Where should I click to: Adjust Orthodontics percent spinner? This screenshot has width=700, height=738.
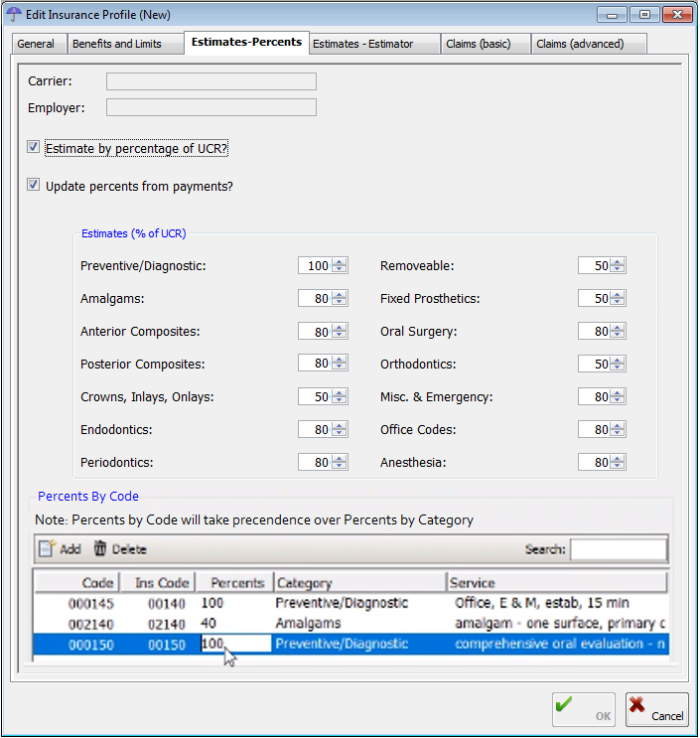(618, 365)
